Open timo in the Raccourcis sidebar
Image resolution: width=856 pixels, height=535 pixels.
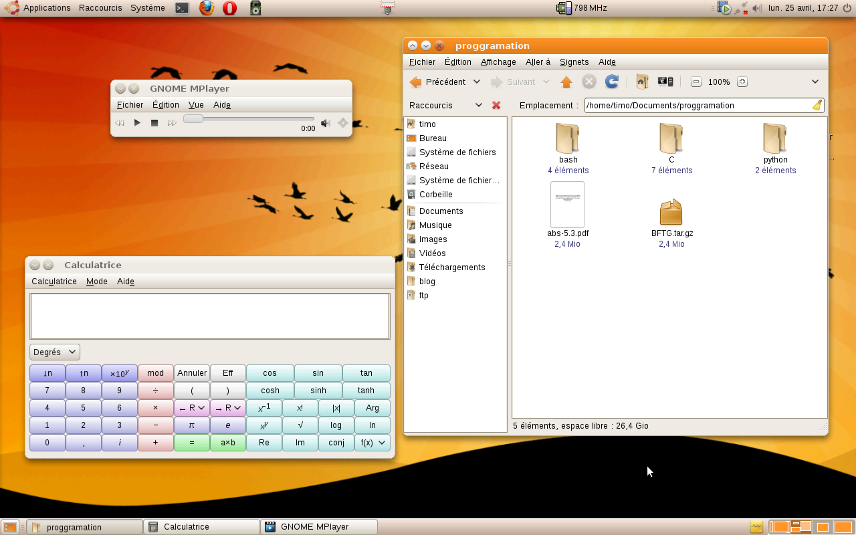(427, 124)
